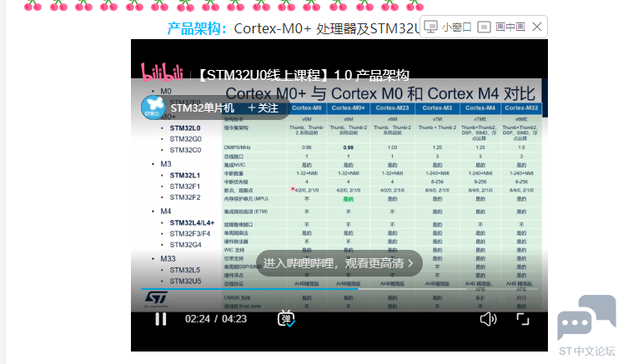Click the video title 【STM32U0线上课程】1.0 产品架构
The width and height of the screenshot is (623, 364).
(303, 75)
